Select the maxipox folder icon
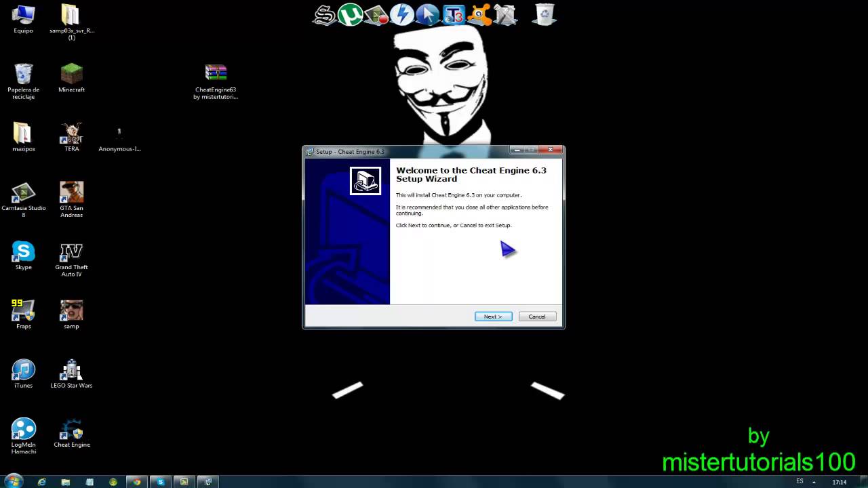The width and height of the screenshot is (868, 488). point(23,138)
